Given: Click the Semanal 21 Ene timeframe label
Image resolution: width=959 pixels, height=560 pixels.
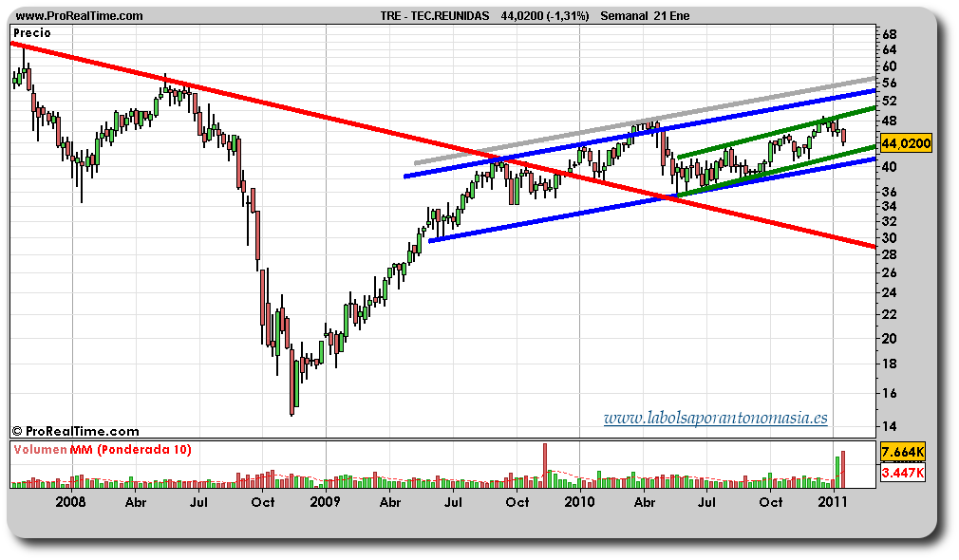Looking at the screenshot, I should click(645, 16).
